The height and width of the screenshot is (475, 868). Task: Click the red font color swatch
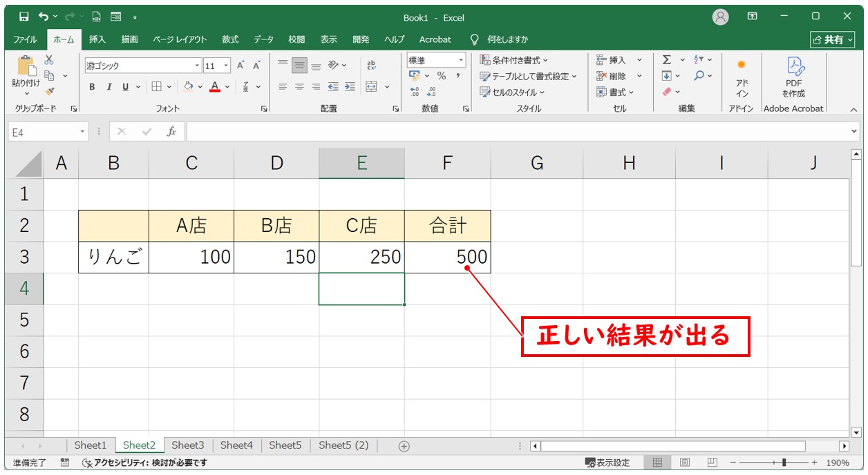point(215,87)
